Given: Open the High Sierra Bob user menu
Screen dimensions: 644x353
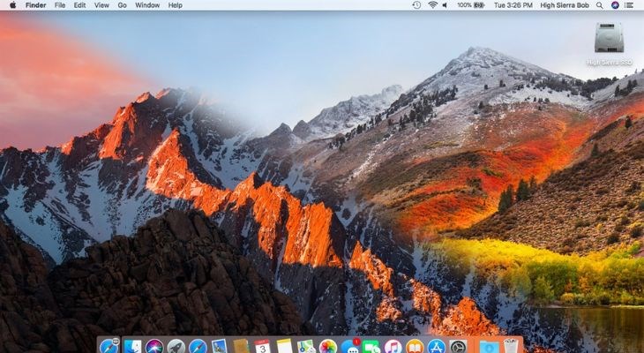Looking at the screenshot, I should coord(565,5).
